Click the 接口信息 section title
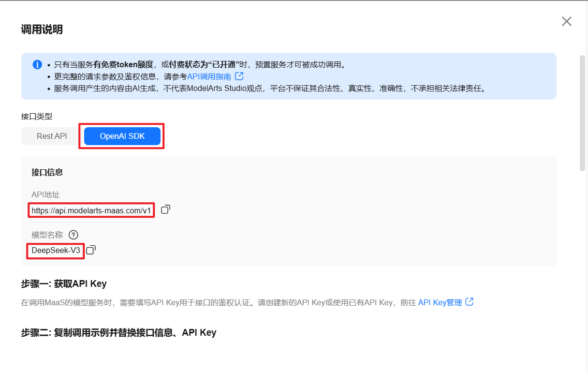Viewport: 588px width, 372px height. click(x=47, y=172)
